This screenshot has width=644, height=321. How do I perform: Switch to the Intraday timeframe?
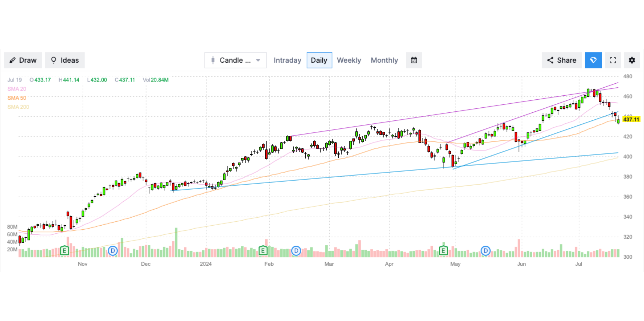(x=287, y=60)
